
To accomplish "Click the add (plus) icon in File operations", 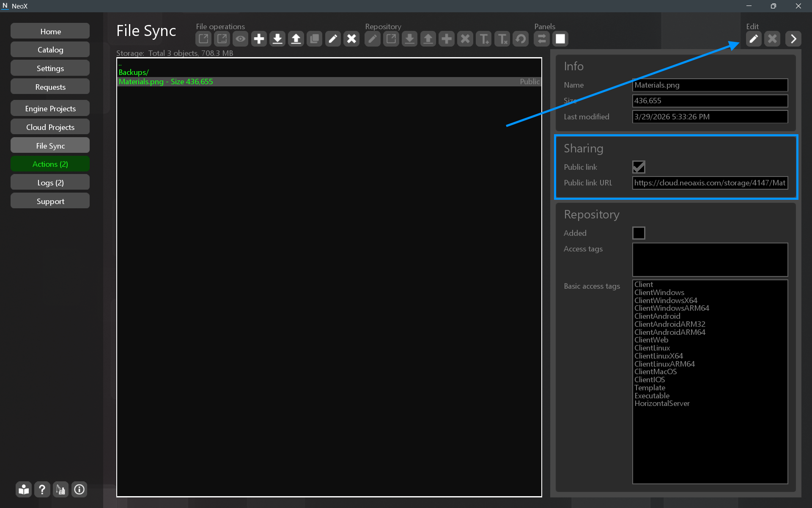I will [x=259, y=39].
